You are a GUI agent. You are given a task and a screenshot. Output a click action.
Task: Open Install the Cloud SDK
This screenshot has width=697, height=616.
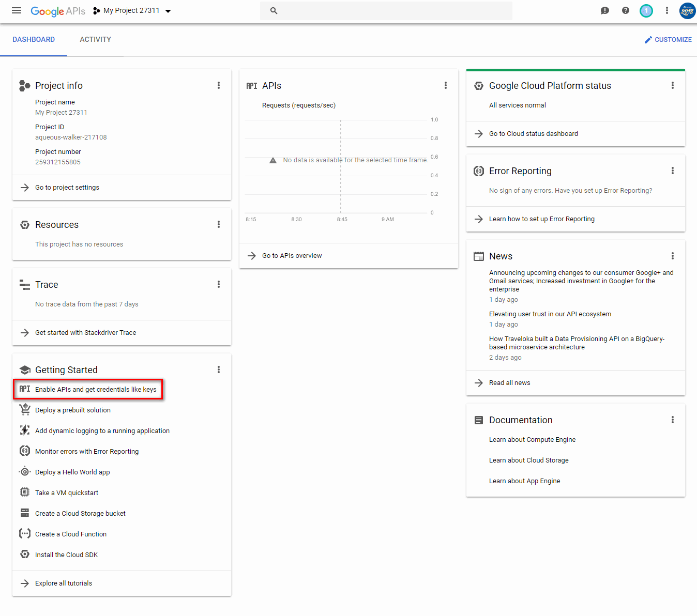click(66, 555)
